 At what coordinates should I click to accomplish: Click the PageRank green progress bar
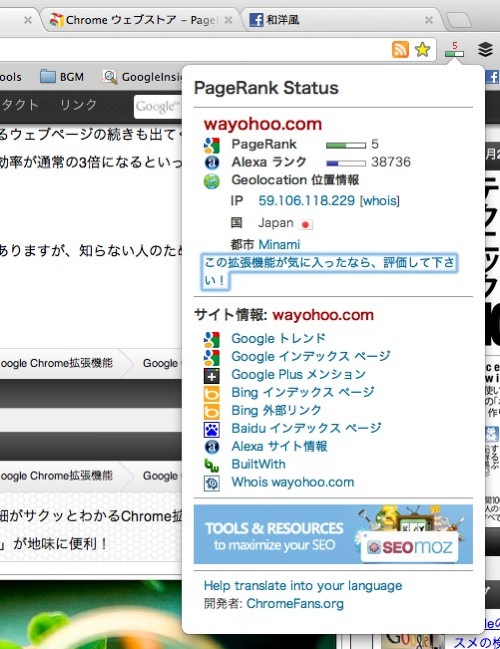tap(346, 145)
